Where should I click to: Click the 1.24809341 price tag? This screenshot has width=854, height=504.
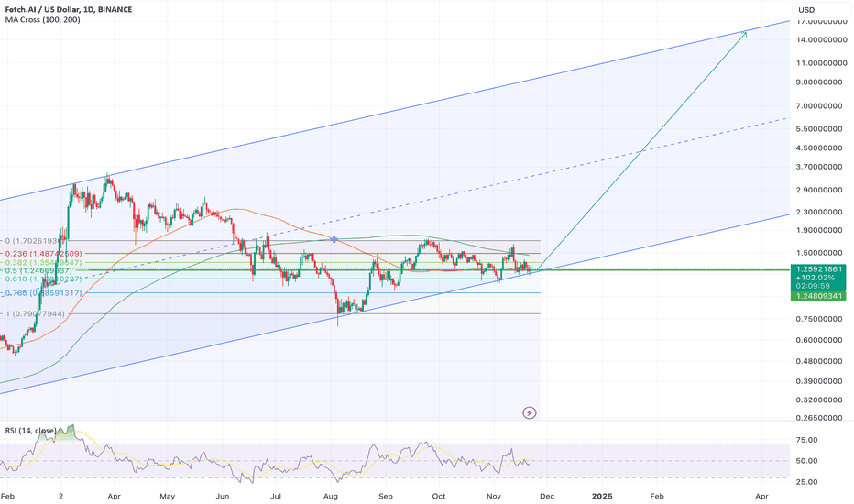pos(818,296)
